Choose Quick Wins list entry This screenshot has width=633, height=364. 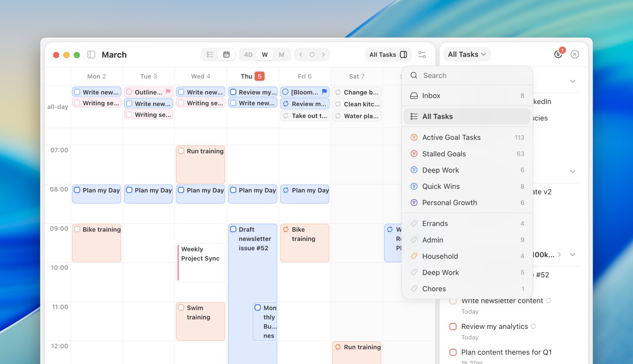pos(467,186)
